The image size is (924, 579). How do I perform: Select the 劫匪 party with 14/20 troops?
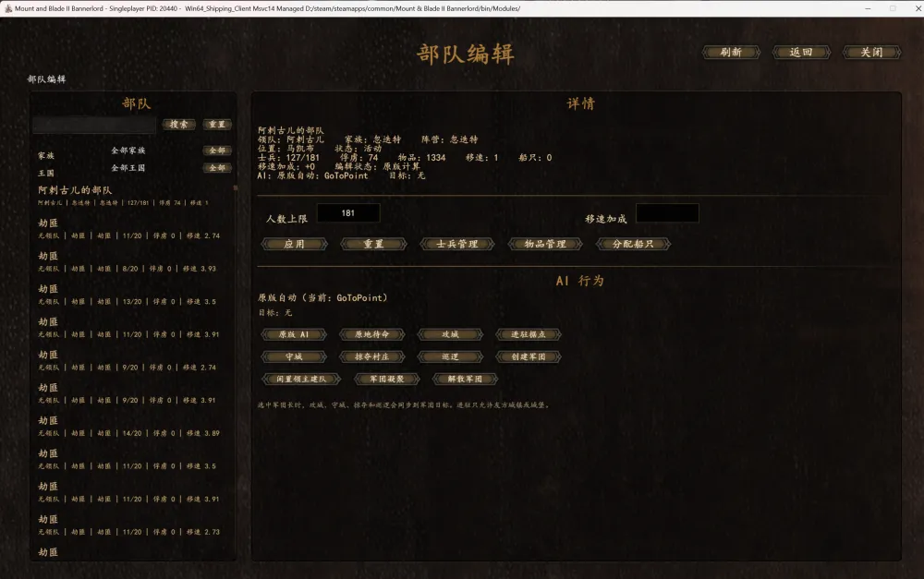click(132, 427)
